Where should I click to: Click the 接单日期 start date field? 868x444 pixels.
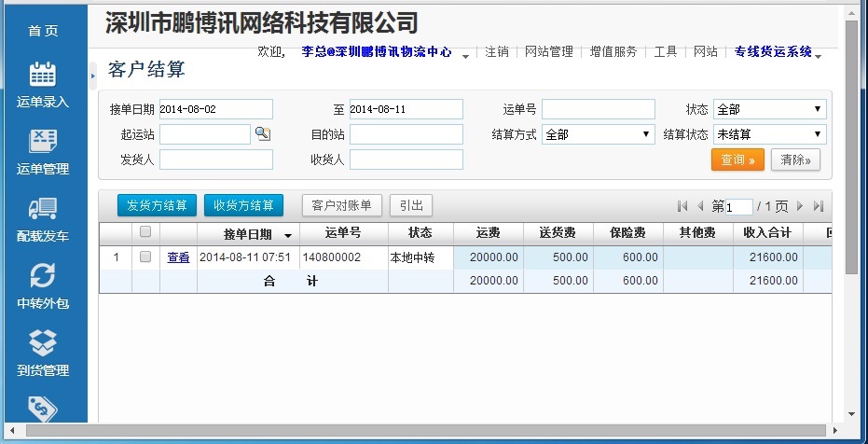point(216,109)
